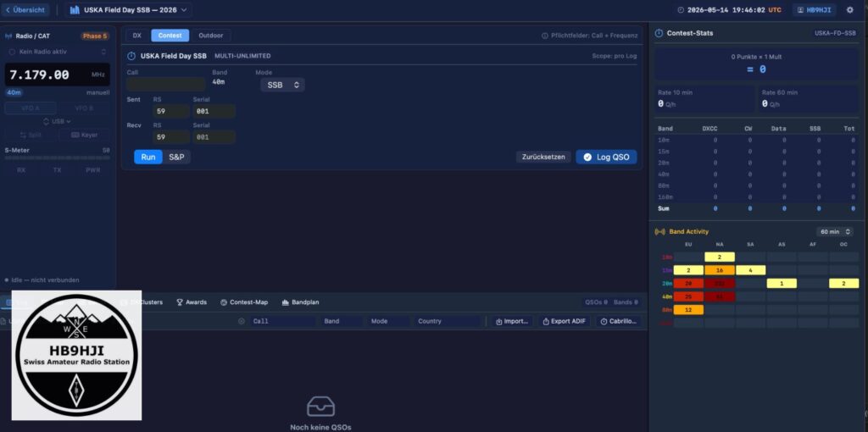This screenshot has height=432, width=868.
Task: Select VFO B
Action: pos(84,108)
